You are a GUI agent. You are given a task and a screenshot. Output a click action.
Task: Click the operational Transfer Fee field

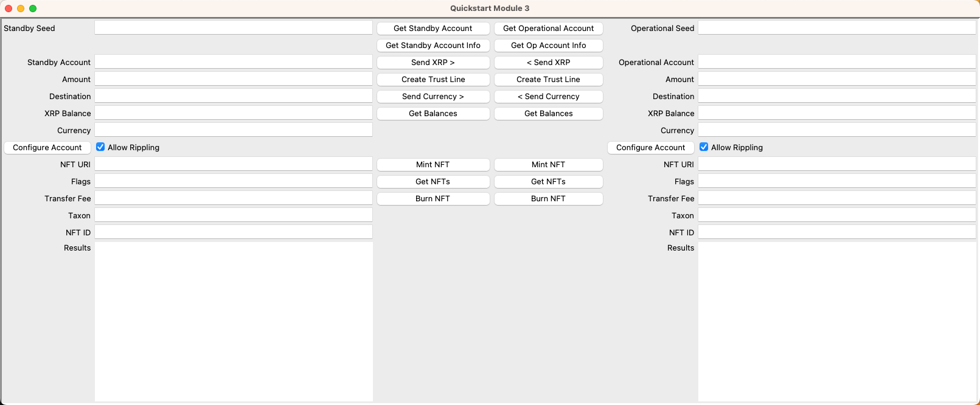(x=836, y=198)
